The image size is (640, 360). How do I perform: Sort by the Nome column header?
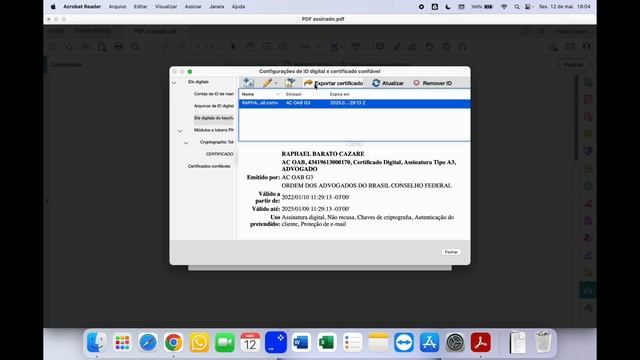(x=260, y=94)
